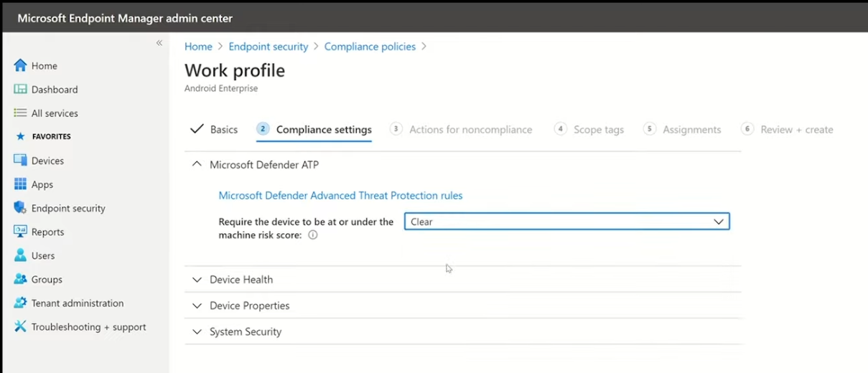Click the Reports icon in the sidebar
The height and width of the screenshot is (373, 868).
[20, 232]
